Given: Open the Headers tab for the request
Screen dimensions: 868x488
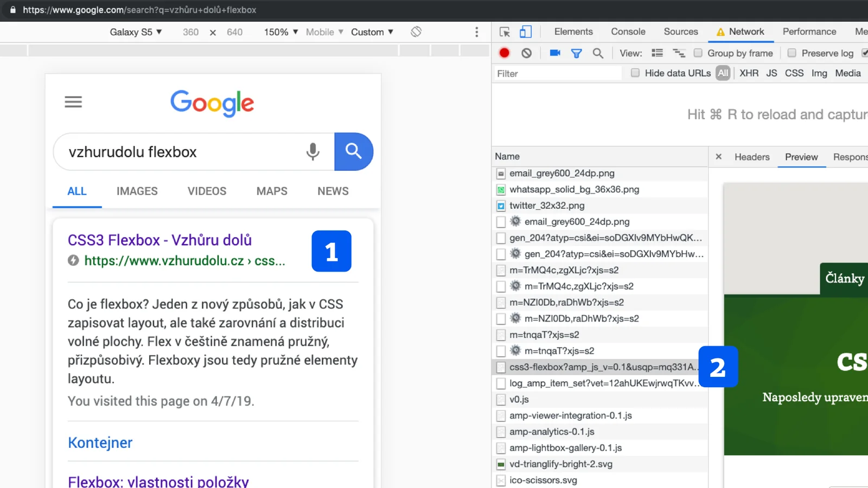Looking at the screenshot, I should click(x=751, y=157).
